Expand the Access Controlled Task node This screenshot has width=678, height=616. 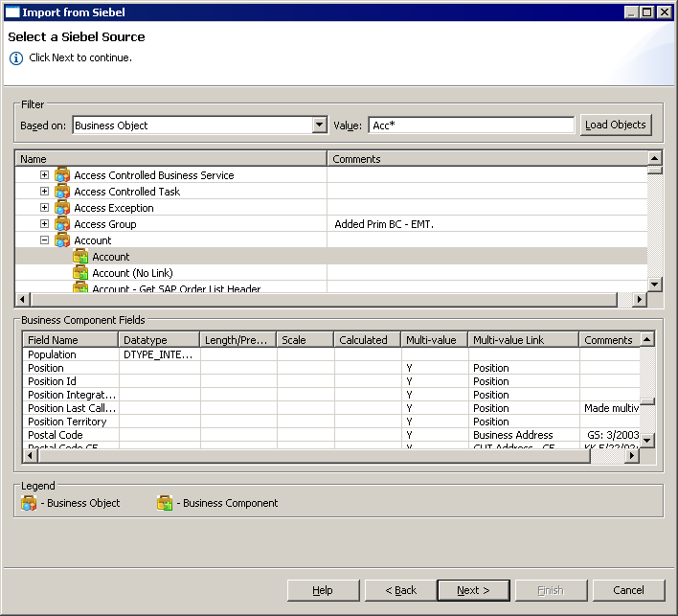[x=44, y=191]
